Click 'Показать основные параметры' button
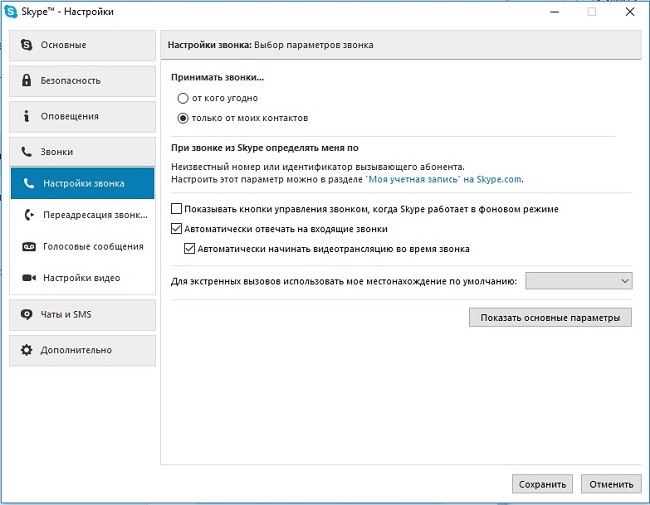650x505 pixels. 550,317
